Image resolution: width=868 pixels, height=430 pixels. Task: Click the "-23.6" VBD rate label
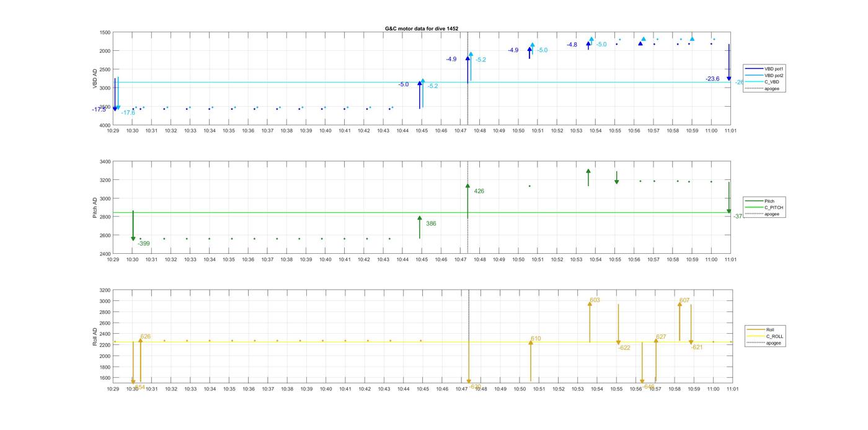[x=712, y=79]
